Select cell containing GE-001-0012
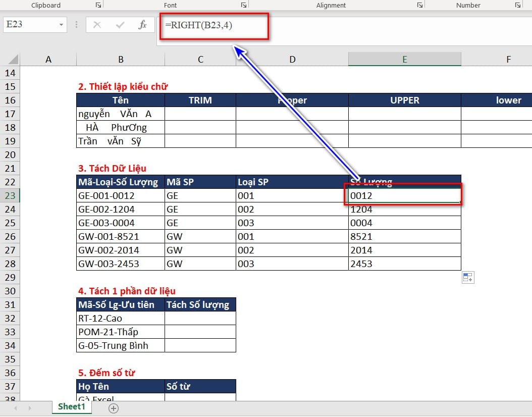Image resolution: width=532 pixels, height=417 pixels. pos(121,196)
